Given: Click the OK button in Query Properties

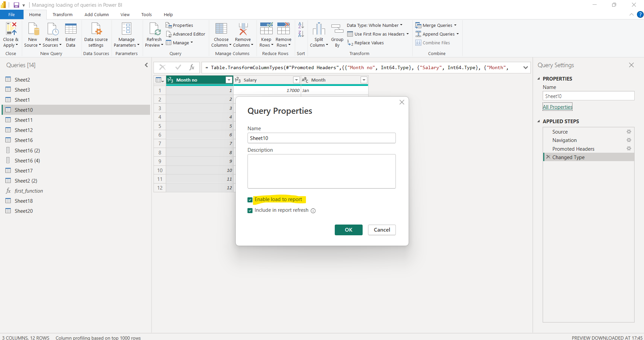Looking at the screenshot, I should [x=348, y=230].
